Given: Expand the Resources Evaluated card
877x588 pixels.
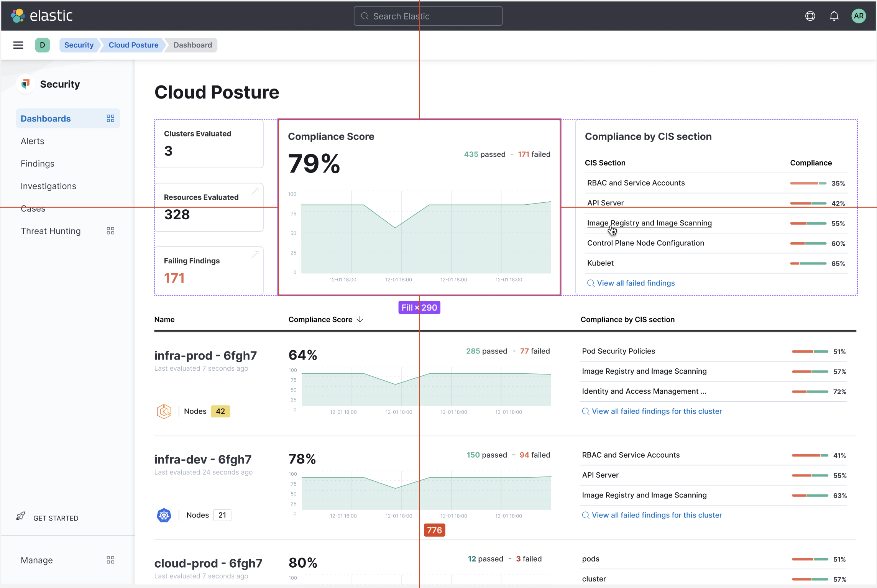Looking at the screenshot, I should (x=255, y=191).
